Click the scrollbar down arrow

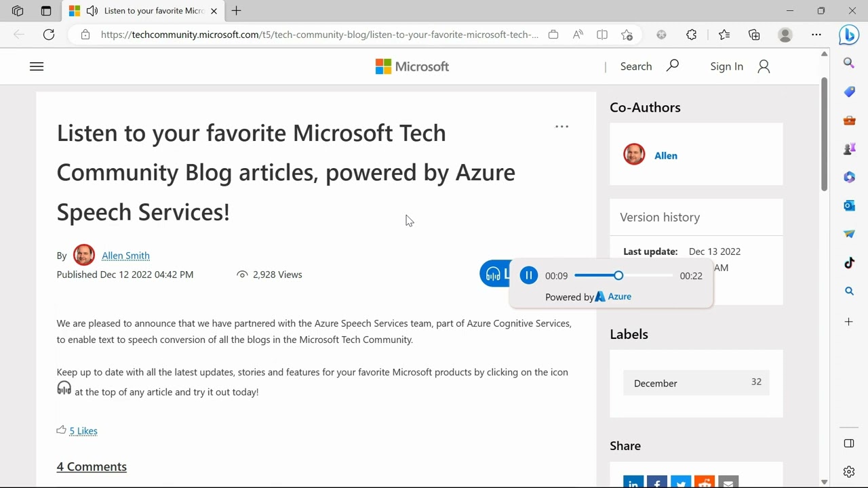[824, 482]
